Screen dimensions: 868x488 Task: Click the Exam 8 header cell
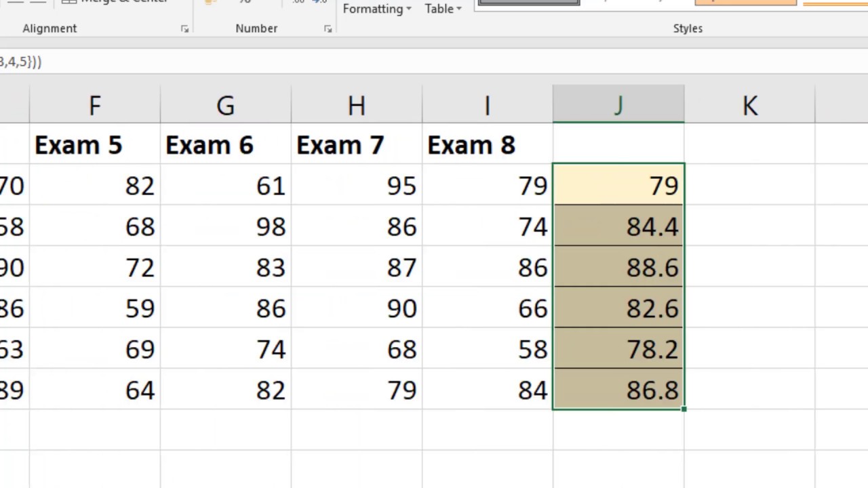point(488,145)
